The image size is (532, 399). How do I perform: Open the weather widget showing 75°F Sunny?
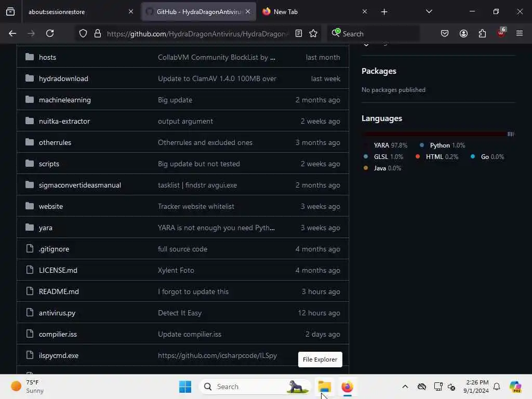[28, 387]
